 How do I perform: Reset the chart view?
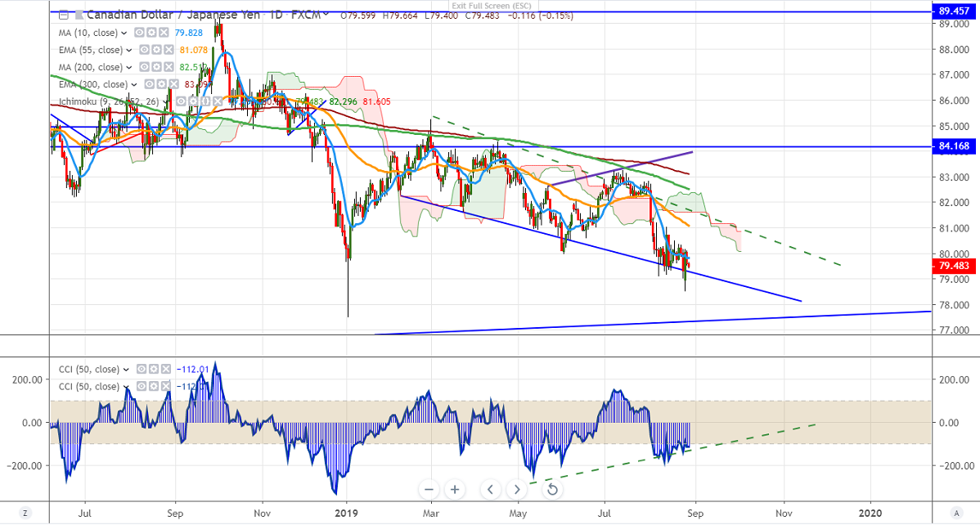click(552, 489)
